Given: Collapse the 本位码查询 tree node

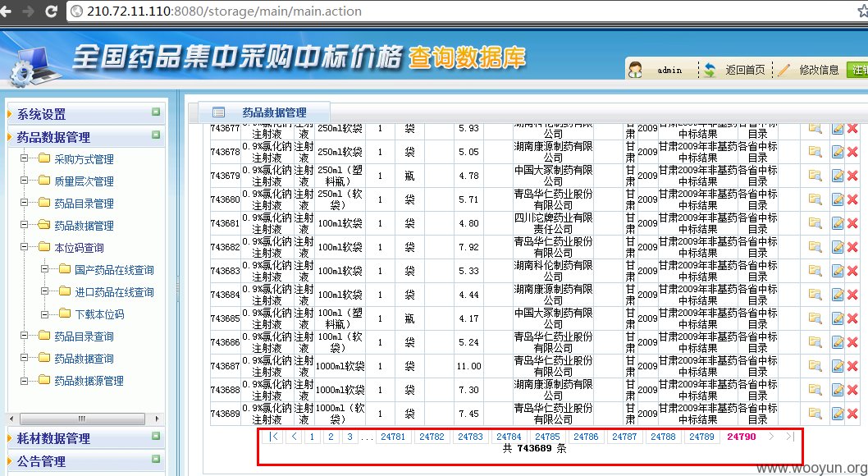Looking at the screenshot, I should click(x=25, y=247).
